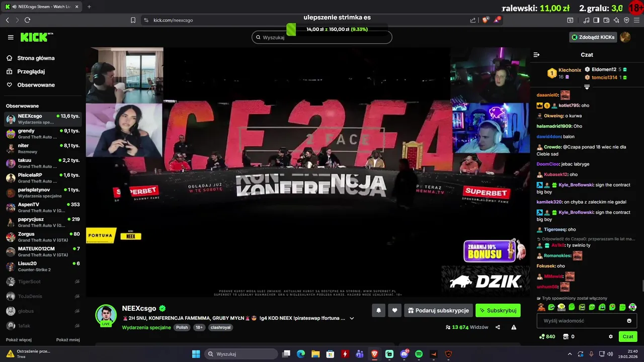Expand the stream title with the chevron
The image size is (644, 362).
[x=352, y=318]
